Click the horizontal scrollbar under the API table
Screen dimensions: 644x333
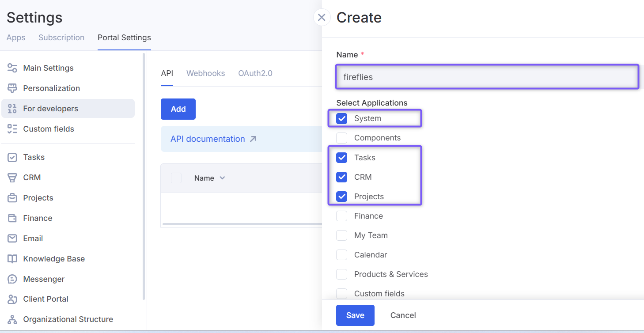(x=242, y=224)
